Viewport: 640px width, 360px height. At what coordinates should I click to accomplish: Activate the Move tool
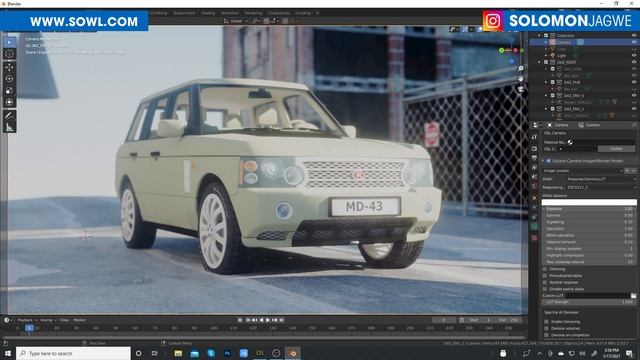(x=9, y=67)
